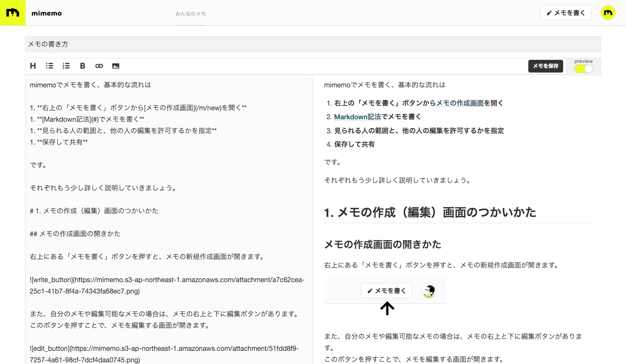Insert a numbered list from the toolbar
The image size is (626, 364).
66,66
